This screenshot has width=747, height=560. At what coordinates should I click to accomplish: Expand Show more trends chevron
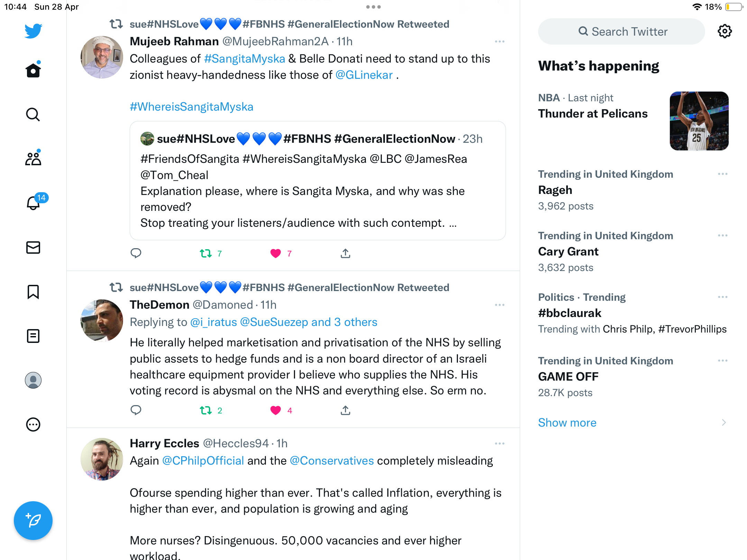[724, 422]
